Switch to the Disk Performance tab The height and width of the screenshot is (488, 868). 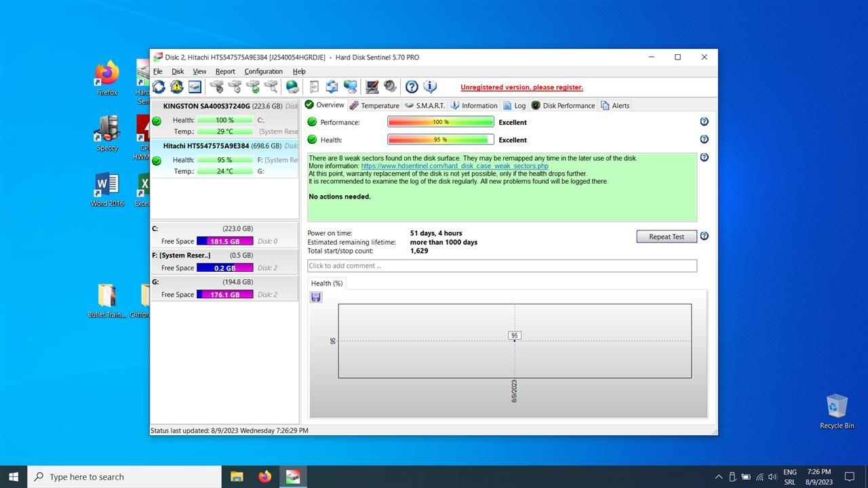(564, 106)
